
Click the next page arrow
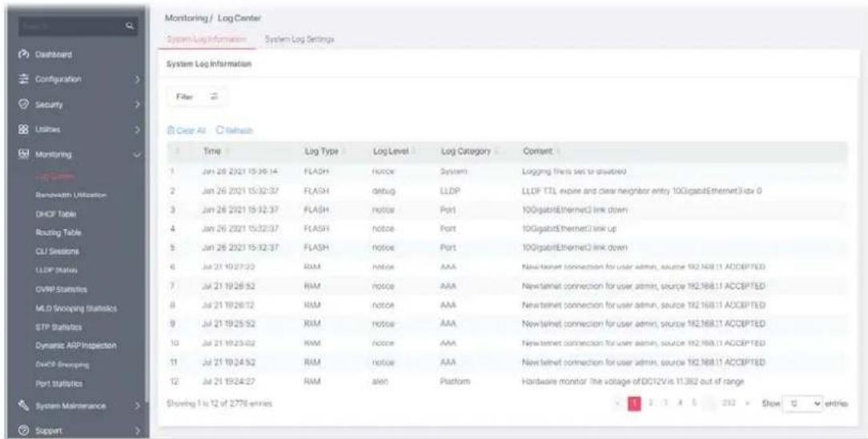coord(745,404)
